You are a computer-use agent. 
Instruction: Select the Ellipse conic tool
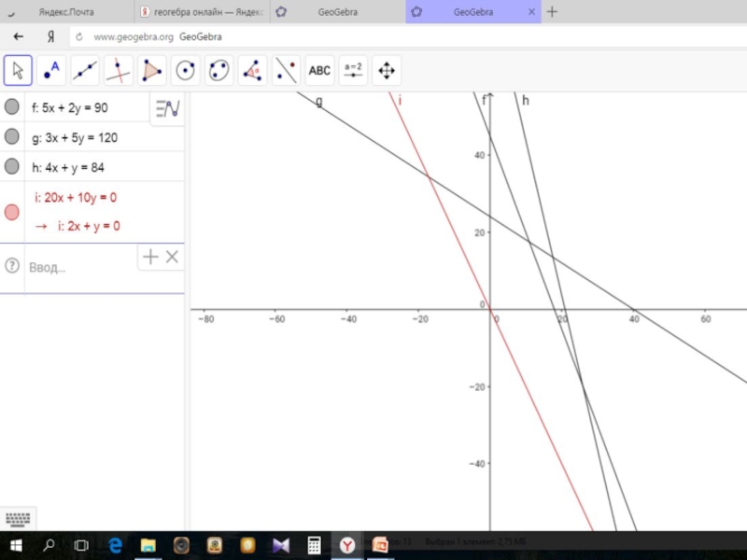pos(219,70)
